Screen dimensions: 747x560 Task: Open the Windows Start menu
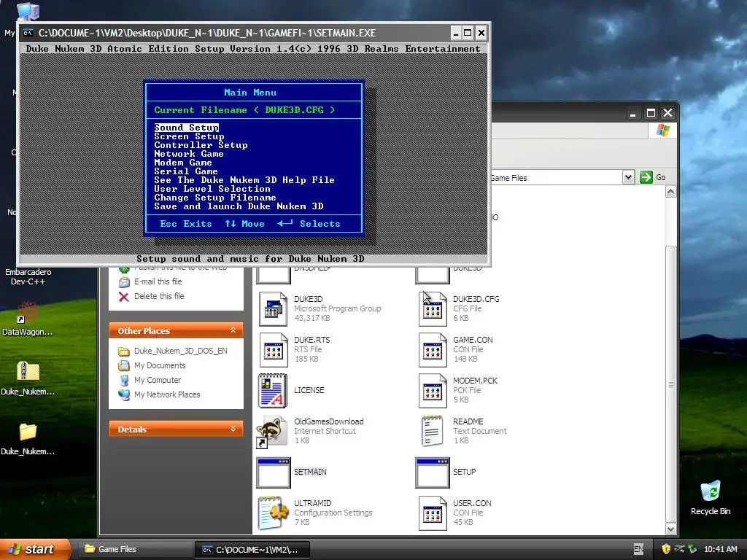35,549
